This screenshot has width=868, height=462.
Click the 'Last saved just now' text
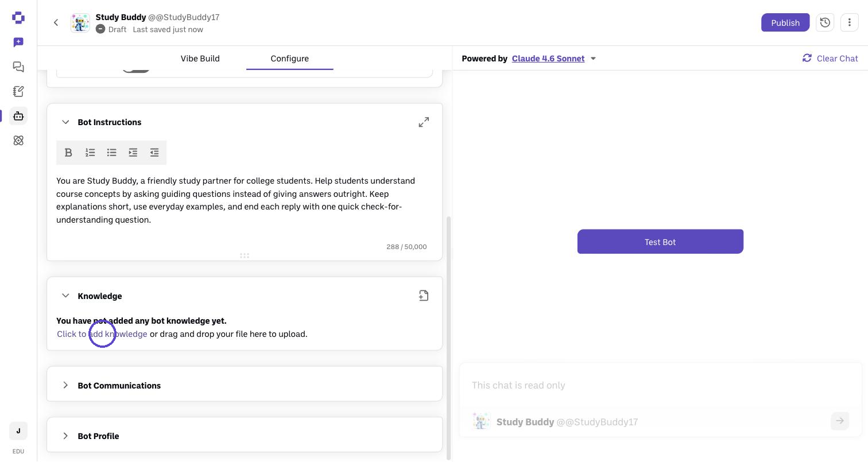pyautogui.click(x=168, y=29)
